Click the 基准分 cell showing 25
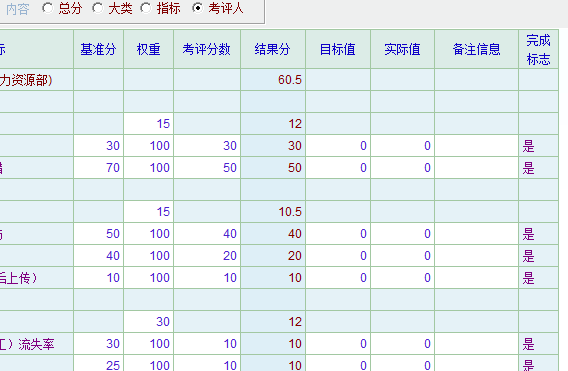 click(99, 364)
